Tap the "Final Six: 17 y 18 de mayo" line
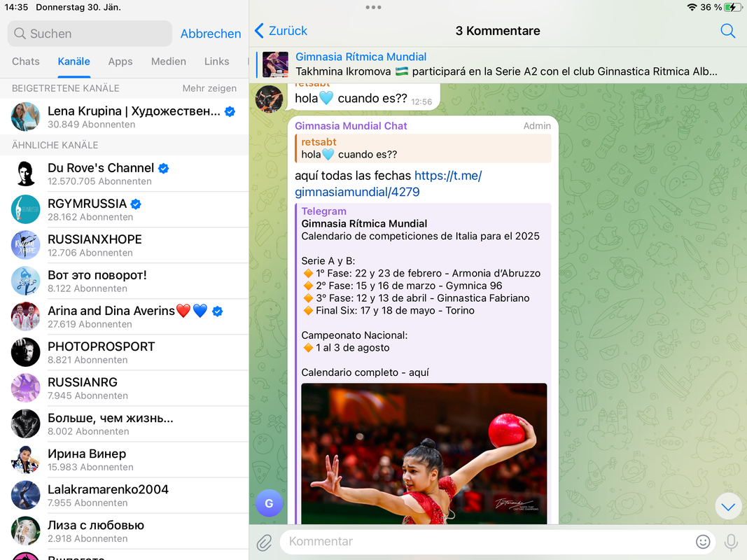 389,311
